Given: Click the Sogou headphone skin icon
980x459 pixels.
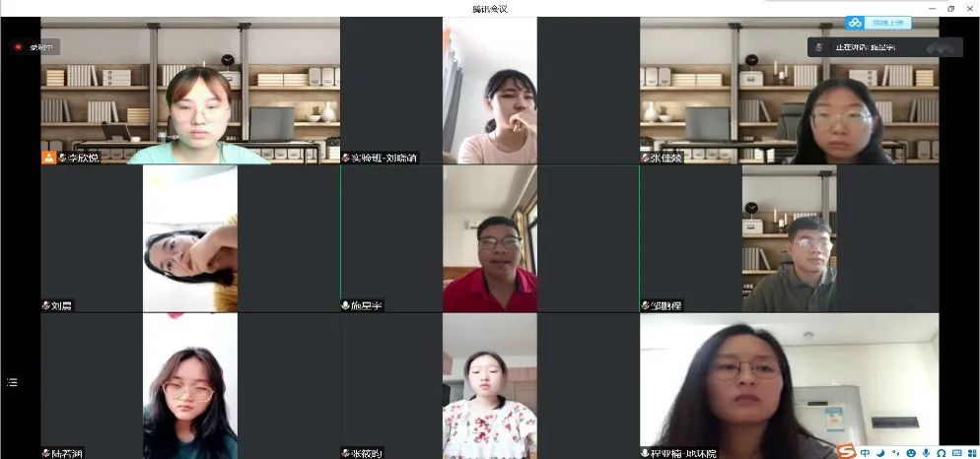Looking at the screenshot, I should tap(941, 452).
